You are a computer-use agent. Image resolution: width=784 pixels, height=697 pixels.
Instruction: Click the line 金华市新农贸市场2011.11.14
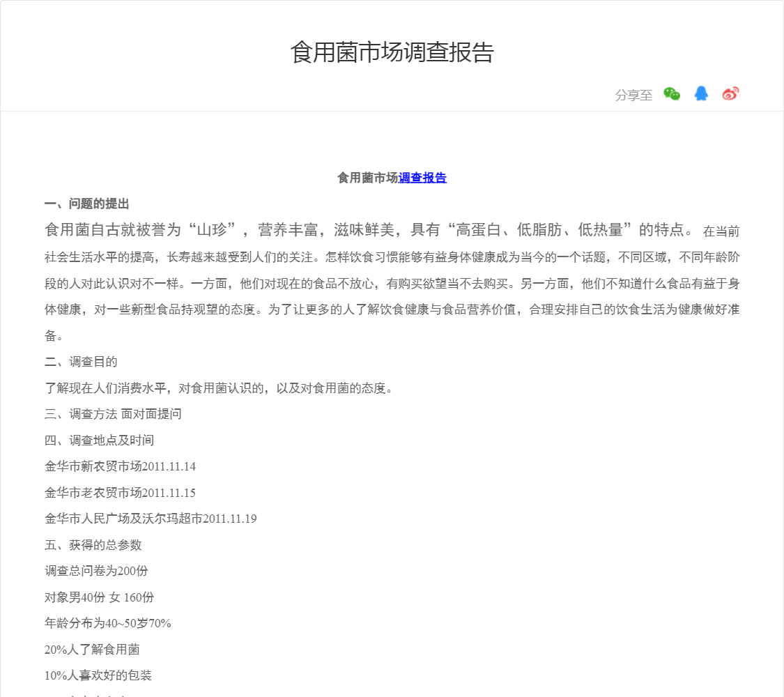pos(120,466)
